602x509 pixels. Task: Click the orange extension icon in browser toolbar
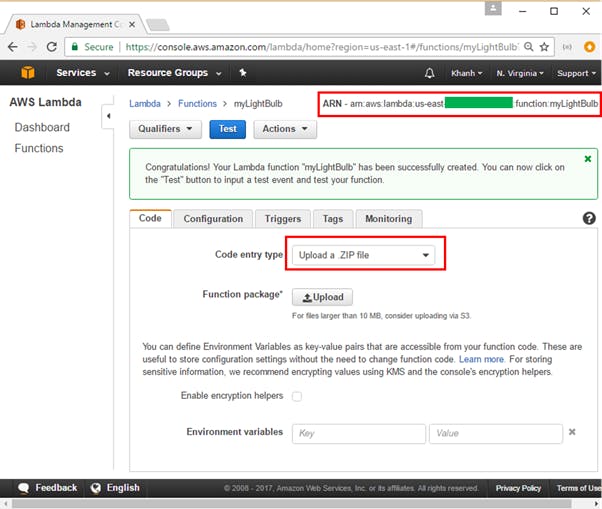click(589, 47)
